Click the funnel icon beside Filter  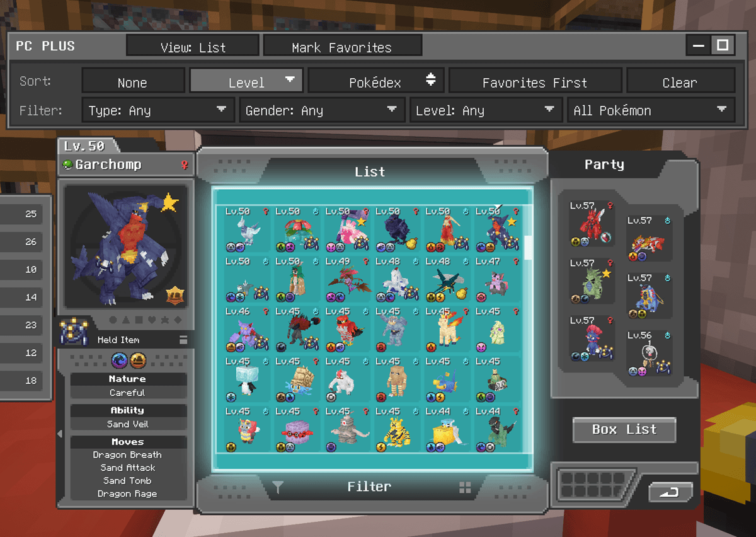pos(278,487)
